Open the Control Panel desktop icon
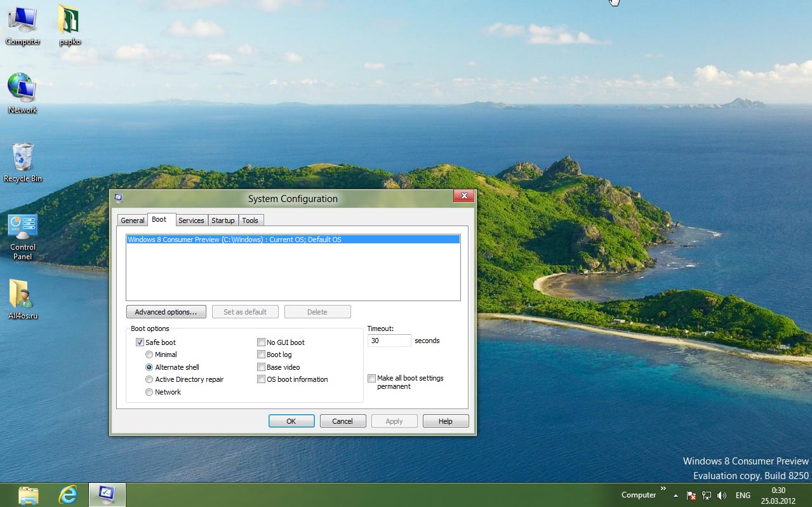812x507 pixels. [x=23, y=236]
